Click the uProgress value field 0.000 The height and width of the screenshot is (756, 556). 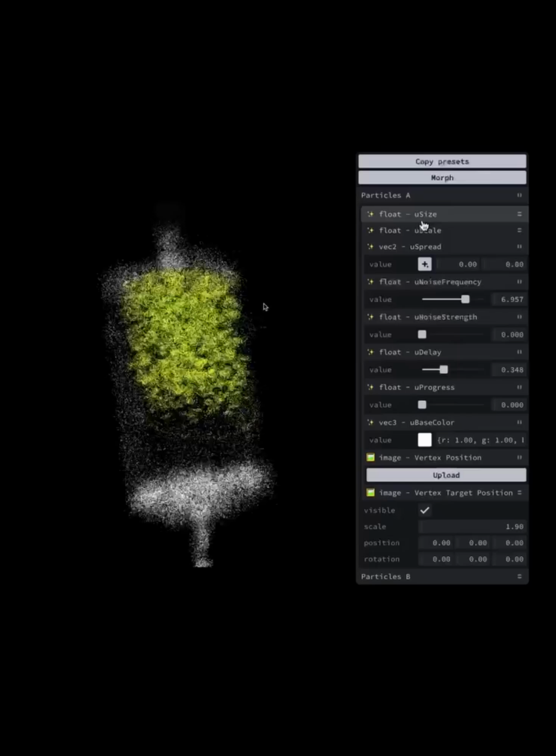click(509, 404)
